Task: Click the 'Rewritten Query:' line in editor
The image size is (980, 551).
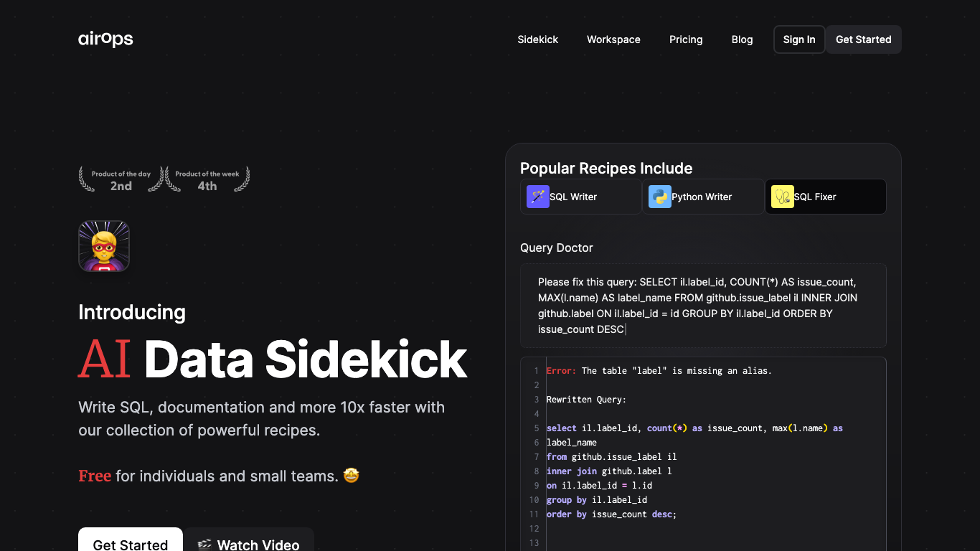Action: pos(586,400)
